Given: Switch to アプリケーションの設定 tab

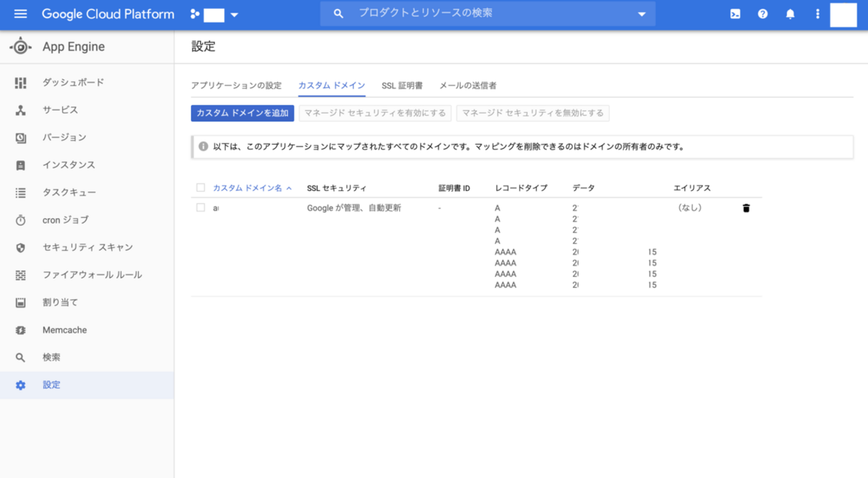Looking at the screenshot, I should 236,85.
